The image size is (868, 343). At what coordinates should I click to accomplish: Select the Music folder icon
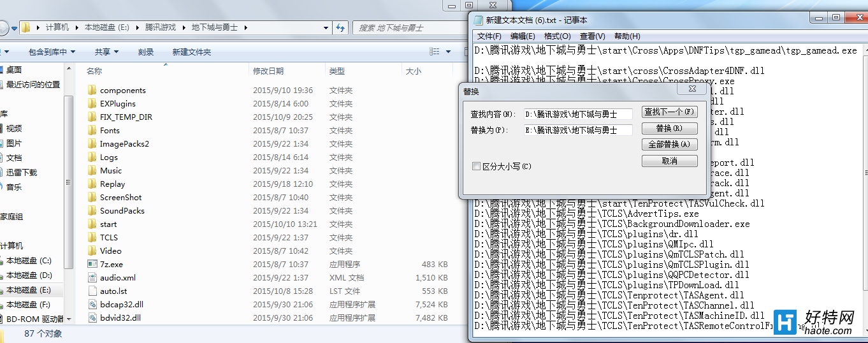click(x=92, y=171)
